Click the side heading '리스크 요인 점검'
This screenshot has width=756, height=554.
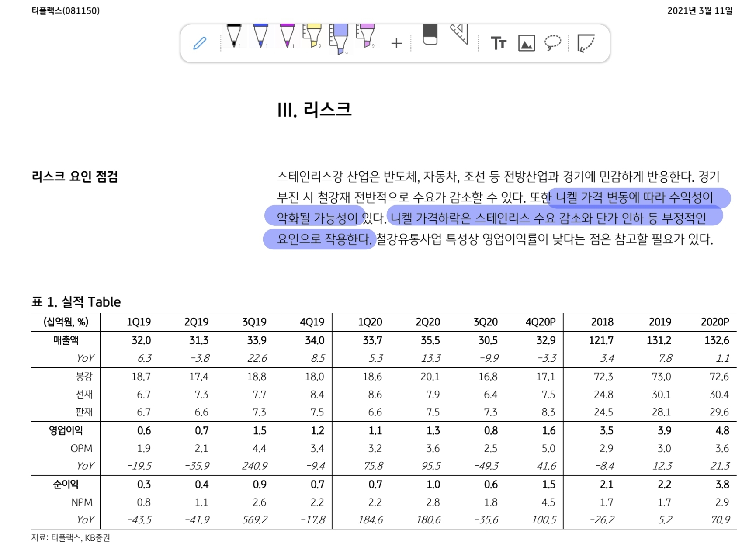(x=75, y=177)
